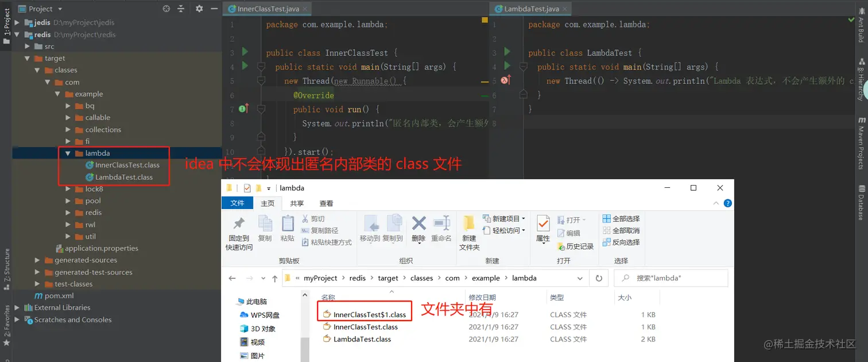Click History (历史记录) in Explorer ribbon
Viewport: 868px width, 362px height.
(x=576, y=246)
